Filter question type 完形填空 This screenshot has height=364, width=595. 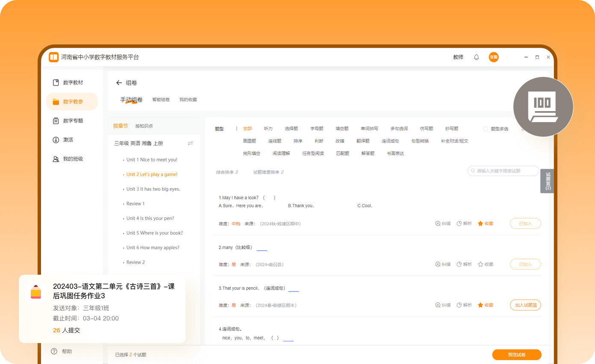[x=252, y=153]
